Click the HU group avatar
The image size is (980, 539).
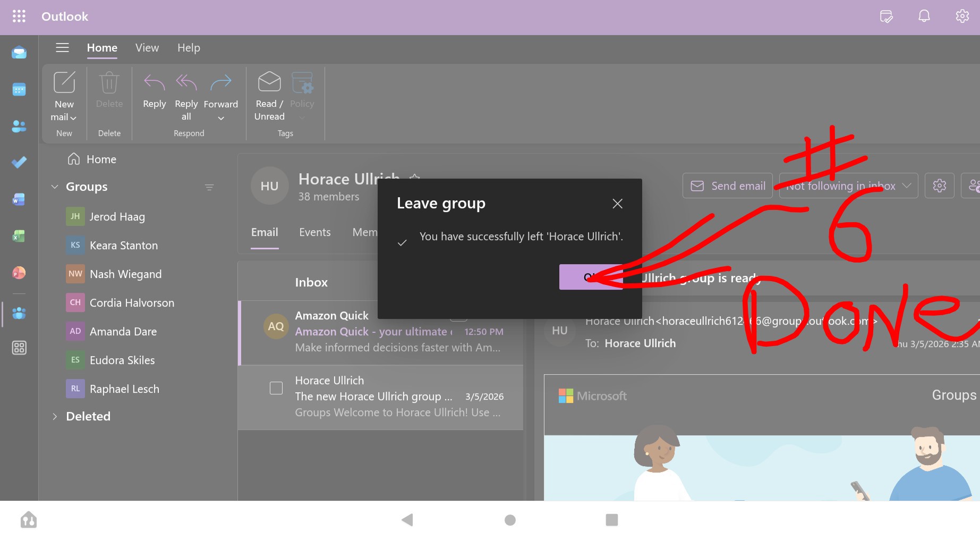pyautogui.click(x=269, y=186)
